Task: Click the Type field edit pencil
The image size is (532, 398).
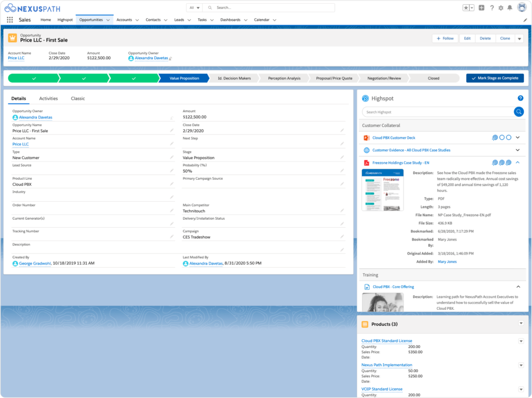Action: [x=171, y=157]
